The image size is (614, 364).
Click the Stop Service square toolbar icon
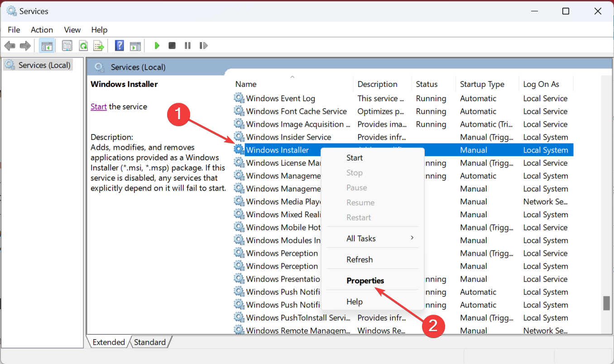point(172,46)
